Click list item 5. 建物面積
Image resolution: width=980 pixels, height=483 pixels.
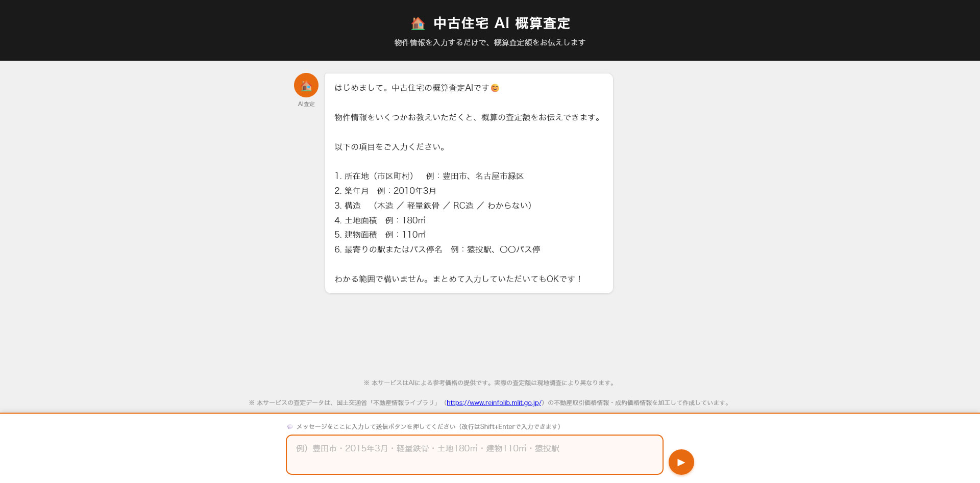pos(380,235)
